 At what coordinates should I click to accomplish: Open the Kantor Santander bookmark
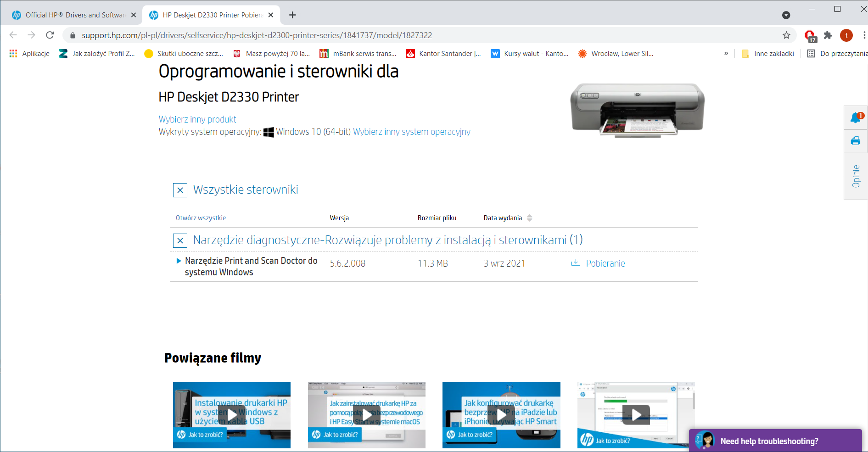tap(443, 54)
